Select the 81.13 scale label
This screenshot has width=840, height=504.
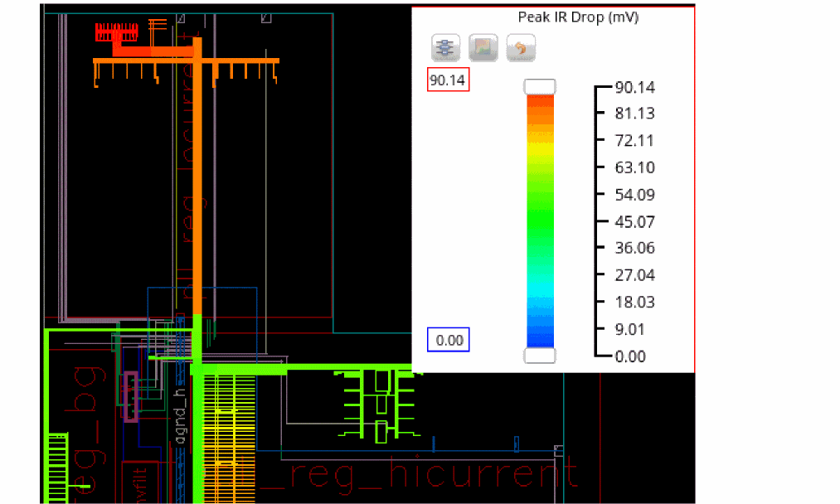pos(634,114)
